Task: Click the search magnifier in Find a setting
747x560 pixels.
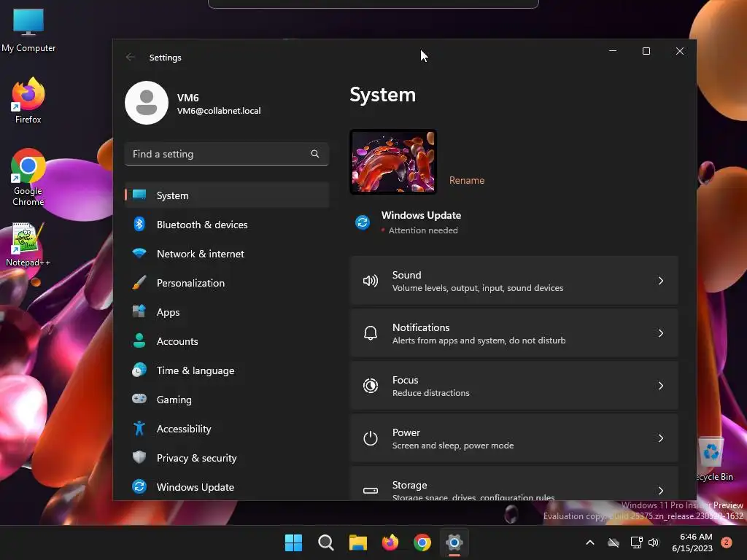Action: 315,154
